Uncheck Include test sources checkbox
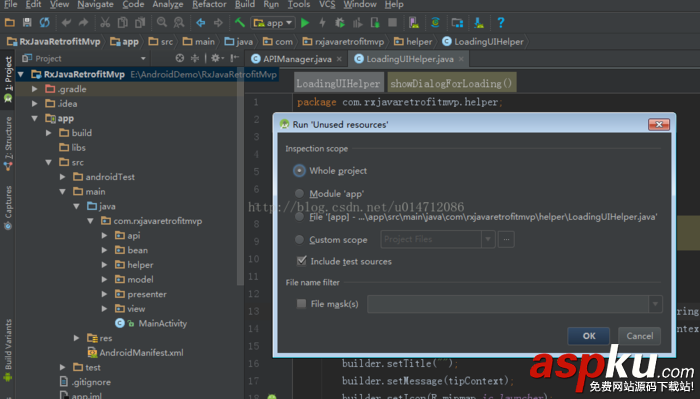Screen dimensions: 700x399 pyautogui.click(x=302, y=261)
